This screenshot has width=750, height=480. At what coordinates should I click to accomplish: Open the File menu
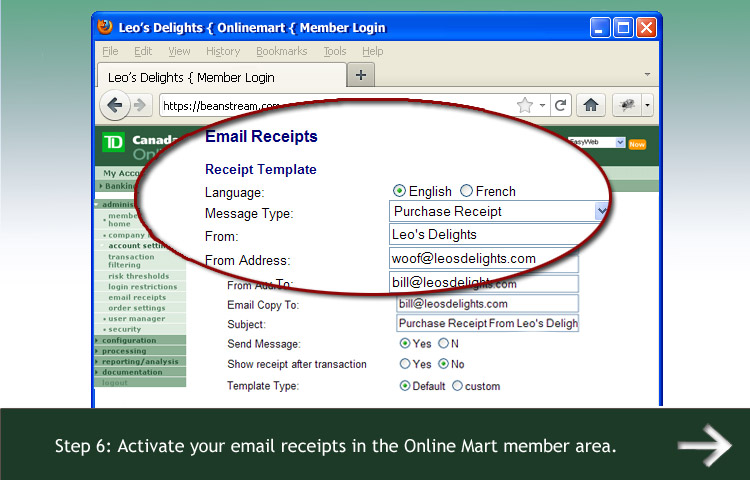tap(110, 51)
